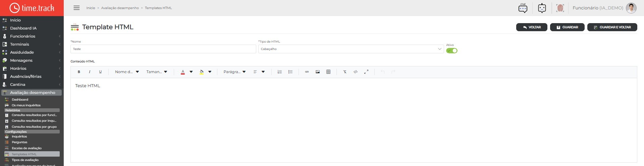Switch to HTML code view
The width and height of the screenshot is (644, 166).
pyautogui.click(x=356, y=72)
